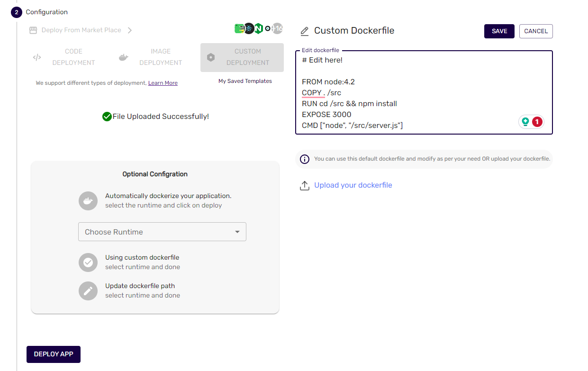588x371 pixels.
Task: Open My Saved Templates
Action: coord(245,81)
